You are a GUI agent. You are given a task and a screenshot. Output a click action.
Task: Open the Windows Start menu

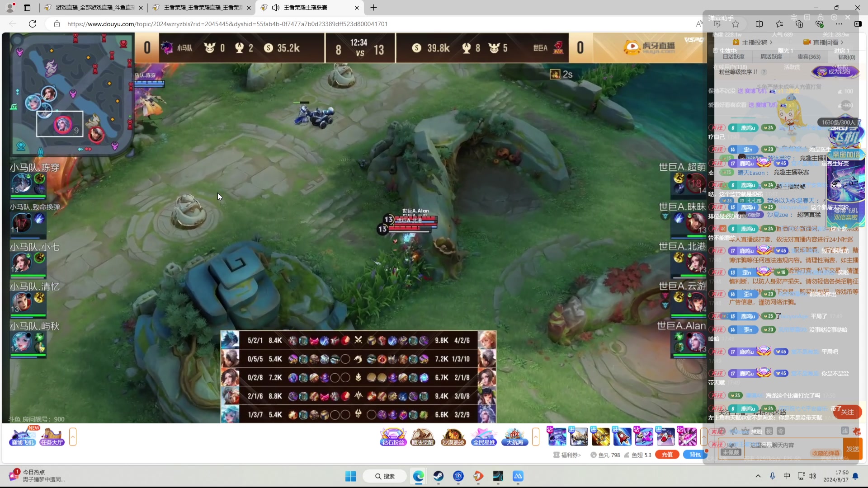(x=350, y=476)
